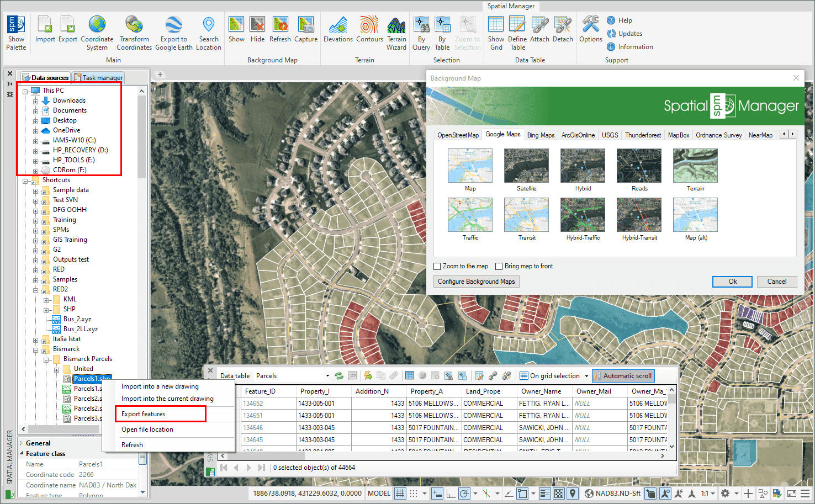This screenshot has height=504, width=815.
Task: Enable Bring map to front checkbox
Action: tap(499, 266)
